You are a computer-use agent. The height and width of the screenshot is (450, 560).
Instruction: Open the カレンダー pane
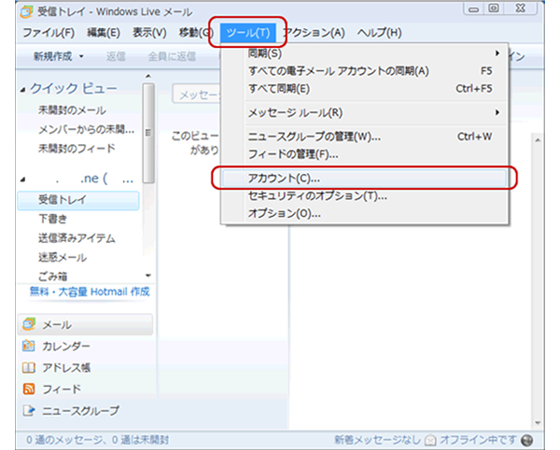point(66,346)
